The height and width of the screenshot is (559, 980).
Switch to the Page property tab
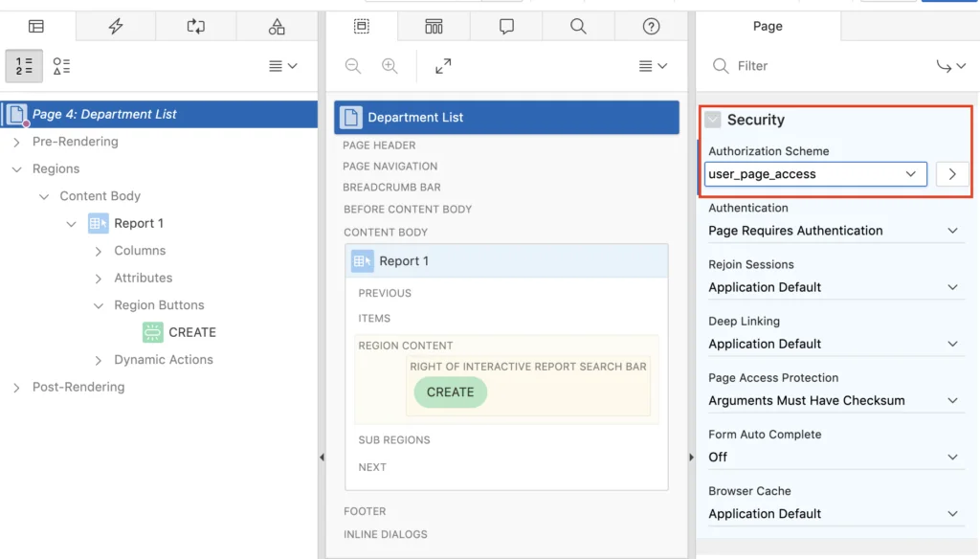[768, 26]
